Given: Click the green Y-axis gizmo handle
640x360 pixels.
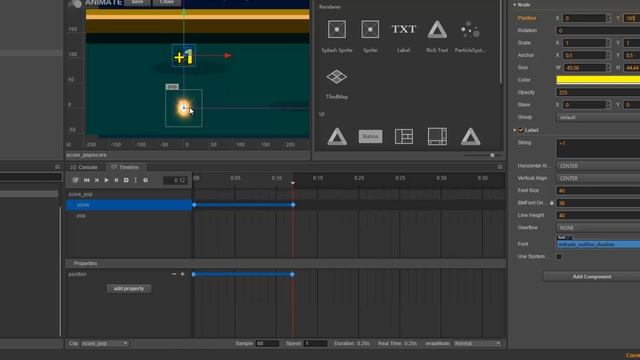Looking at the screenshot, I should (184, 13).
